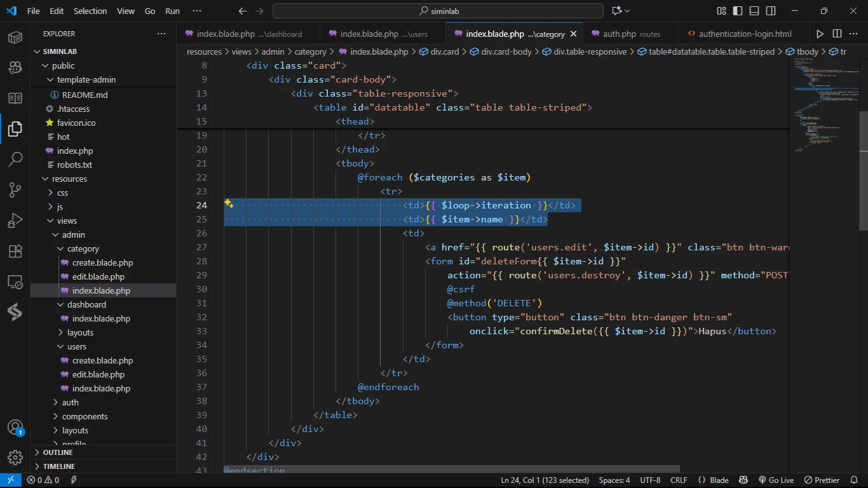Open the Run and Debug view
Image resolution: width=868 pixels, height=488 pixels.
[15, 220]
